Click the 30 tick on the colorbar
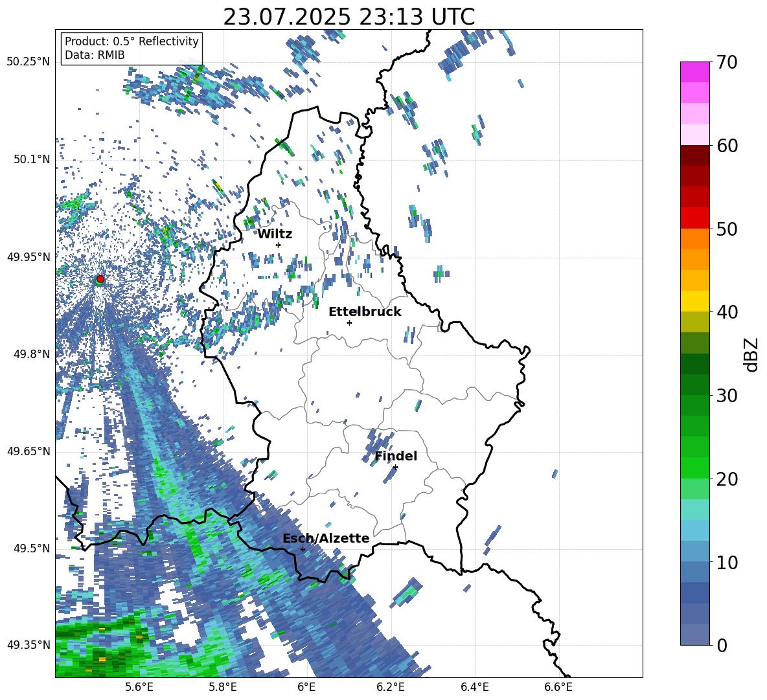The image size is (767, 700). coord(727,396)
